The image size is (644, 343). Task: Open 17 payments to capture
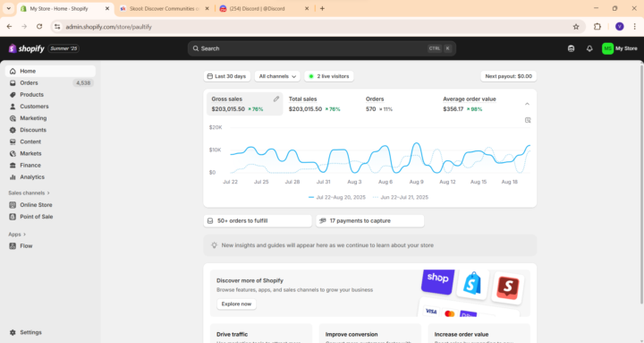[x=369, y=221]
